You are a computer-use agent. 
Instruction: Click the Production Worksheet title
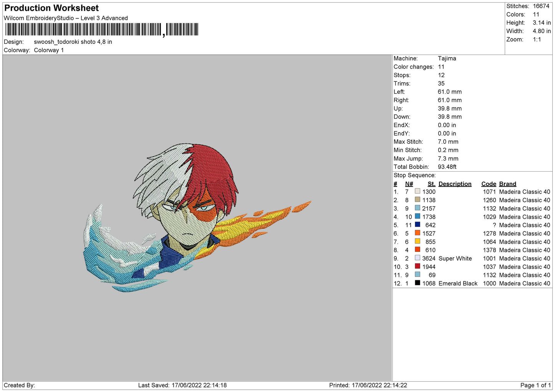coord(51,8)
